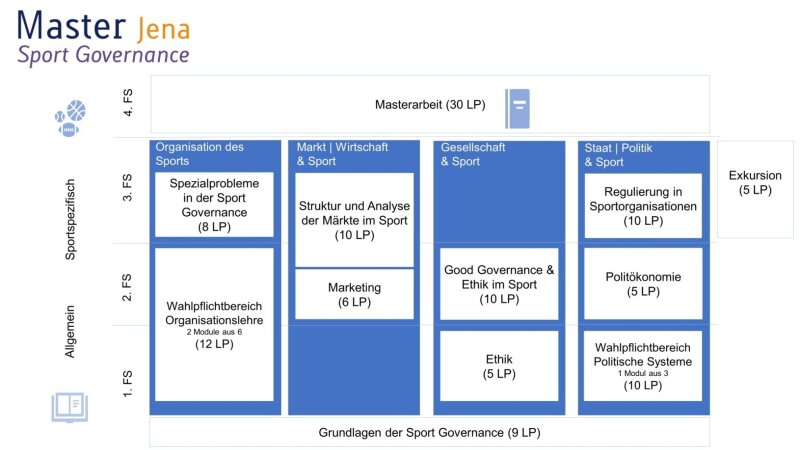800x450 pixels.
Task: Select the Organisation des Sports column header
Action: pos(200,154)
